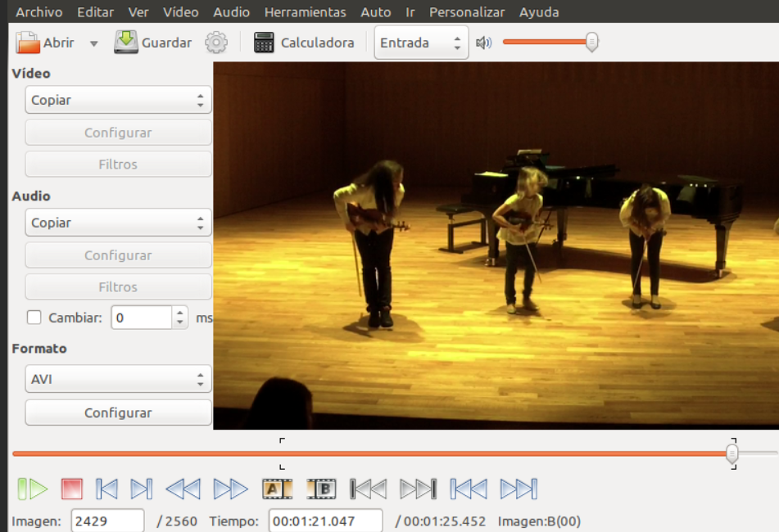Click the Abrir open-file icon

pyautogui.click(x=27, y=43)
